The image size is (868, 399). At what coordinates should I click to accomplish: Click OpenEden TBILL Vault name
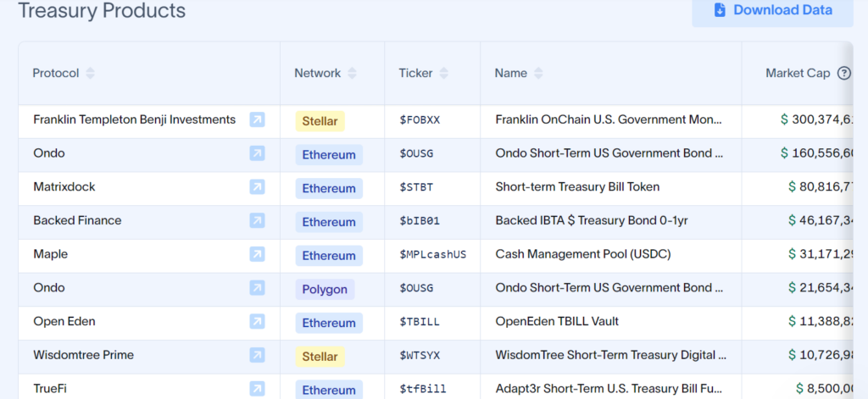[557, 322]
